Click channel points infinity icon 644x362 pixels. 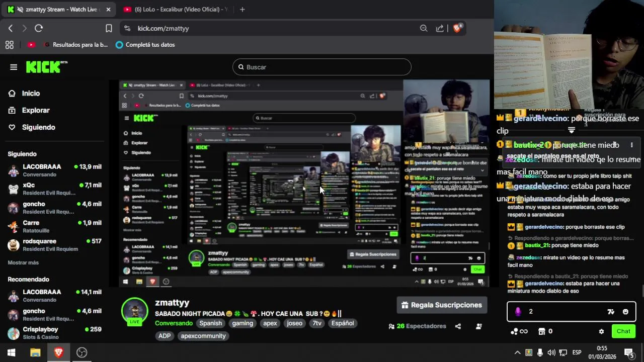coord(519,331)
